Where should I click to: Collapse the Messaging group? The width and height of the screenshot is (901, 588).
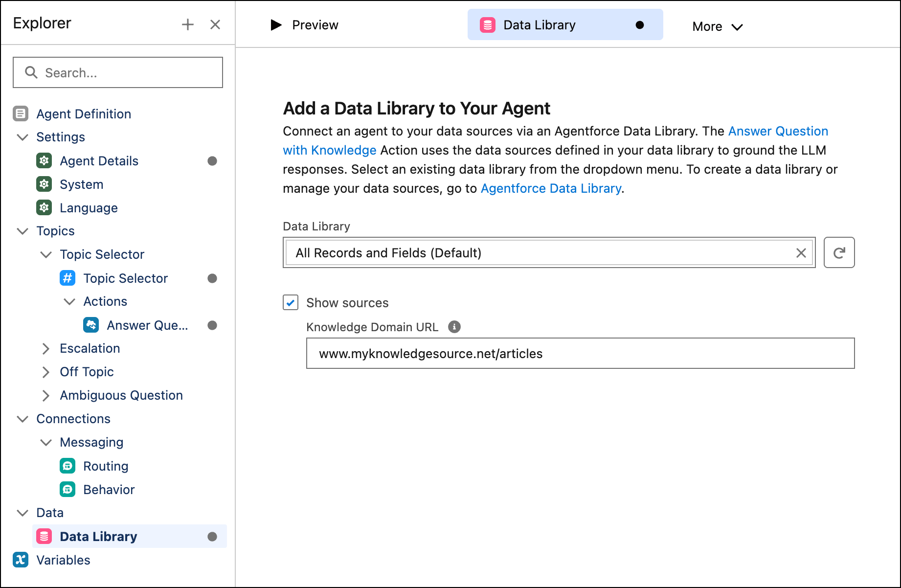(46, 442)
